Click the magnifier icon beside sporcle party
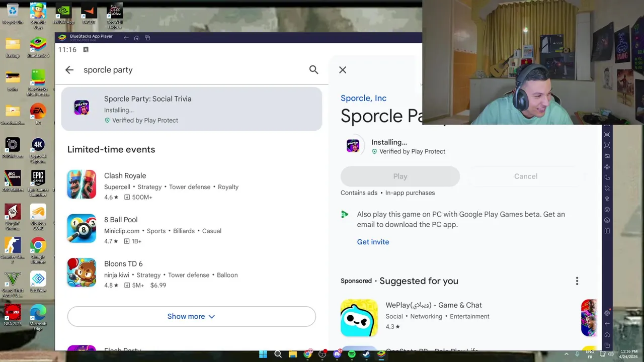The width and height of the screenshot is (644, 362). 313,70
